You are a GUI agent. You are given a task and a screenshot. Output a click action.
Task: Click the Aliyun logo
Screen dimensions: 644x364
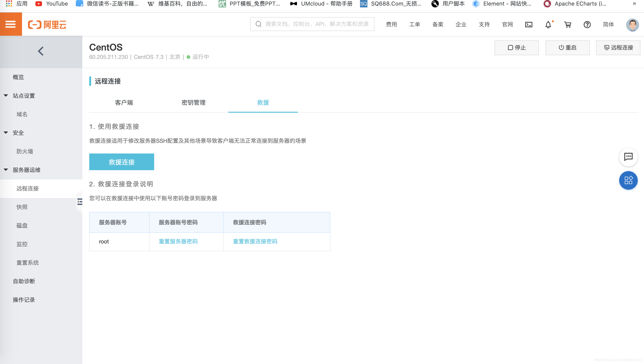coord(47,24)
